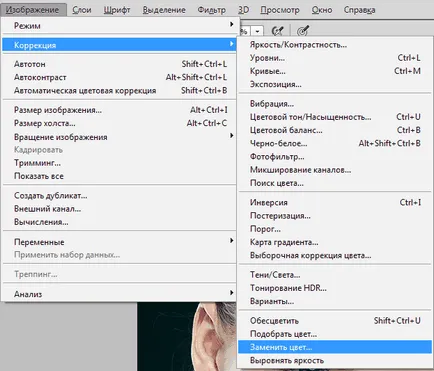
Task: Click Заменить цвет menu item
Action: coord(335,347)
